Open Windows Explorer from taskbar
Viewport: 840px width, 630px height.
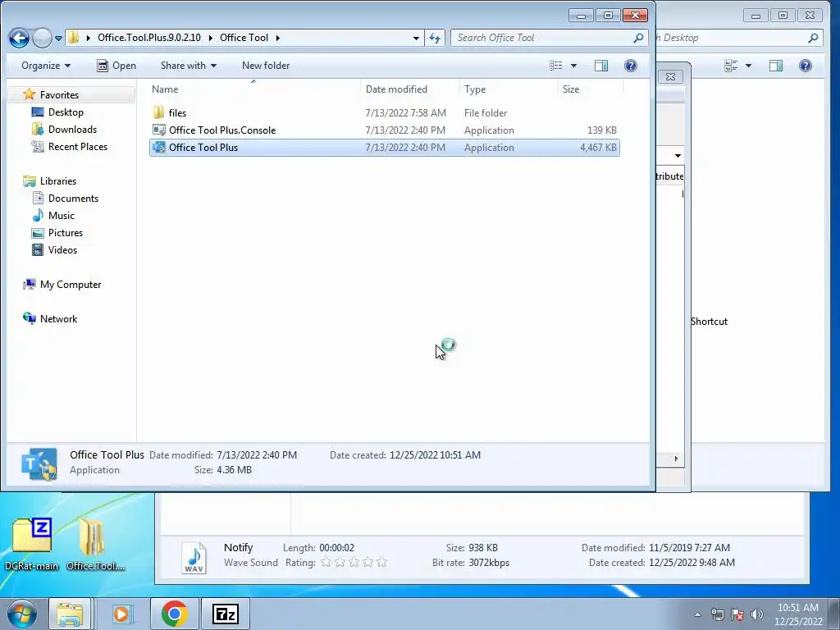click(70, 614)
